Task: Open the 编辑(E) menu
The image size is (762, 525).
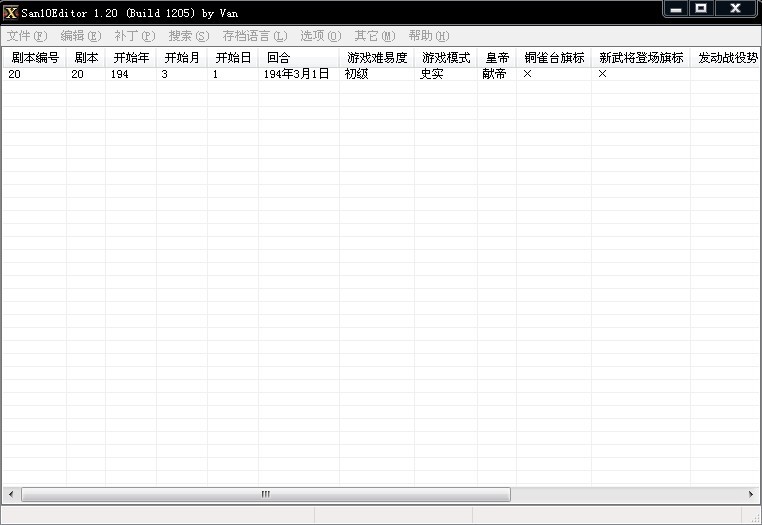Action: point(80,36)
